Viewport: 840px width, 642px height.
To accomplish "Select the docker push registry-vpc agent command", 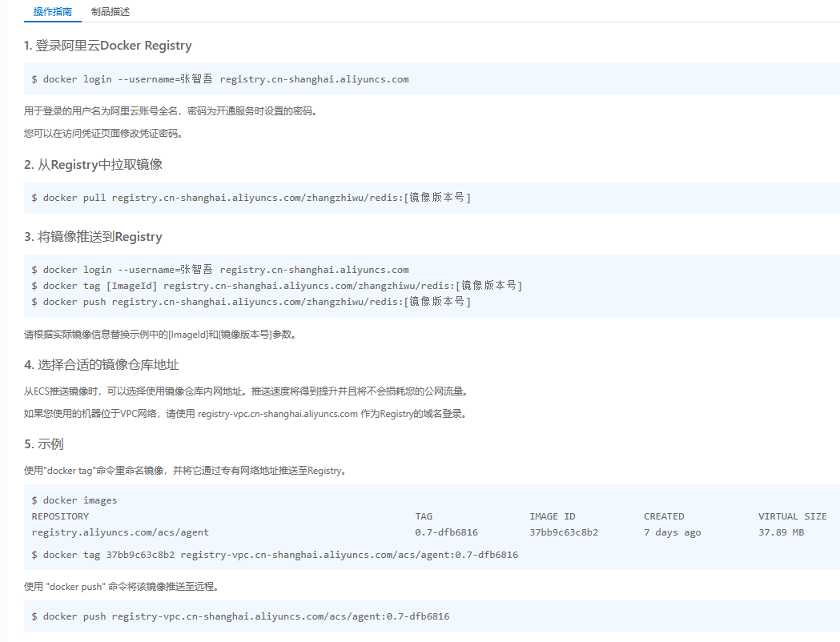I will pos(240,616).
